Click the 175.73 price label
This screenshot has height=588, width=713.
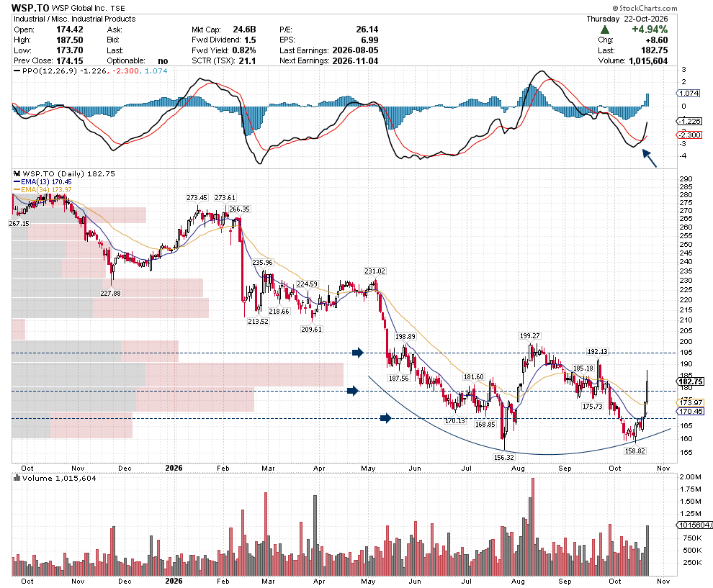[593, 406]
